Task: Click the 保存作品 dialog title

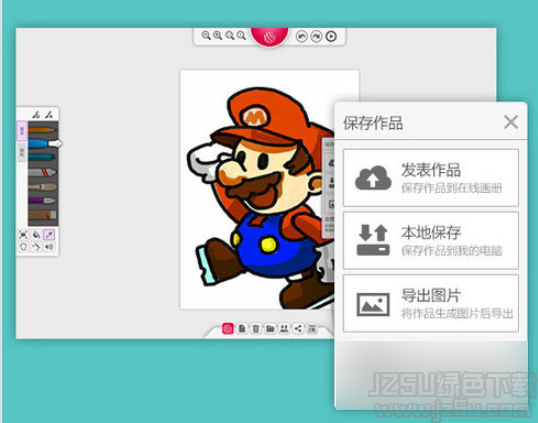Action: 373,122
